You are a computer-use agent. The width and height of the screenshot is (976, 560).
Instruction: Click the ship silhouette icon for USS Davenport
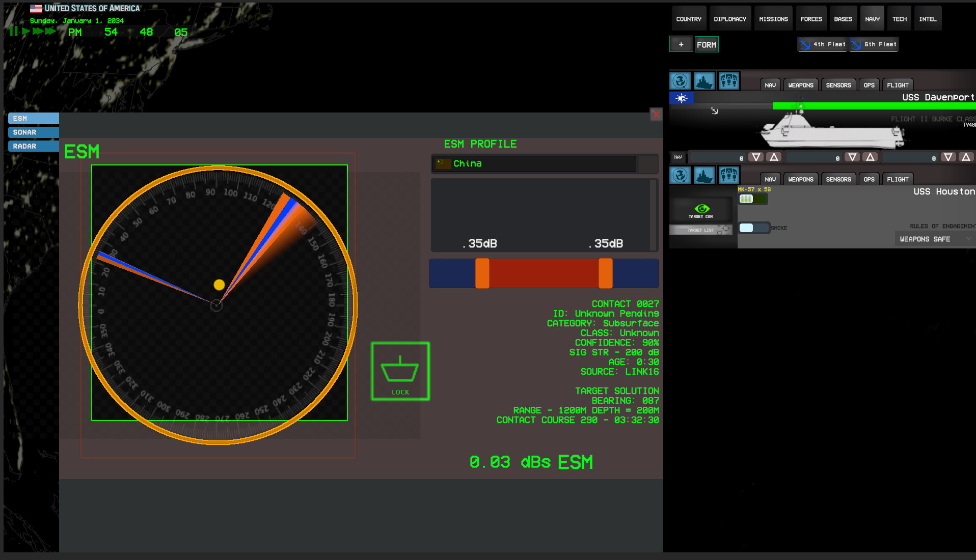click(x=704, y=80)
